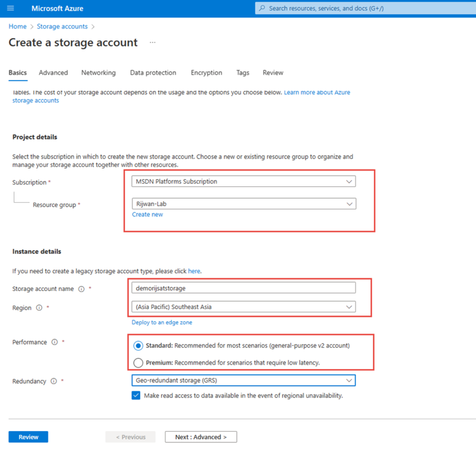The height and width of the screenshot is (454, 476).
Task: Open the Region dropdown
Action: (x=244, y=307)
